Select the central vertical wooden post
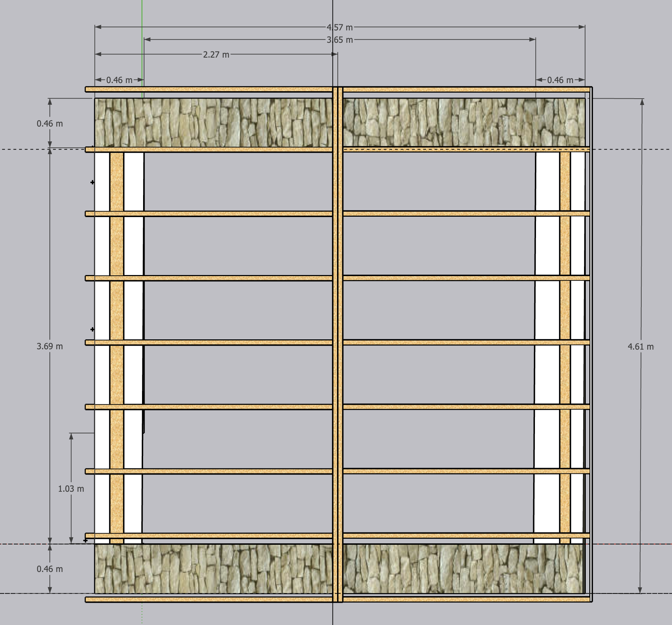 [x=338, y=345]
